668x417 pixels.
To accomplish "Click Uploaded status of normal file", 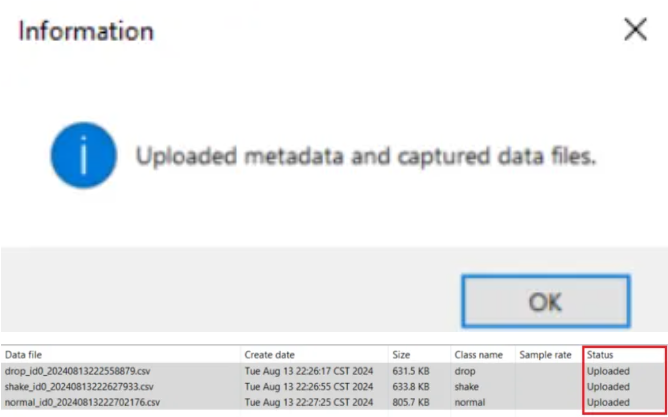I will (x=608, y=402).
